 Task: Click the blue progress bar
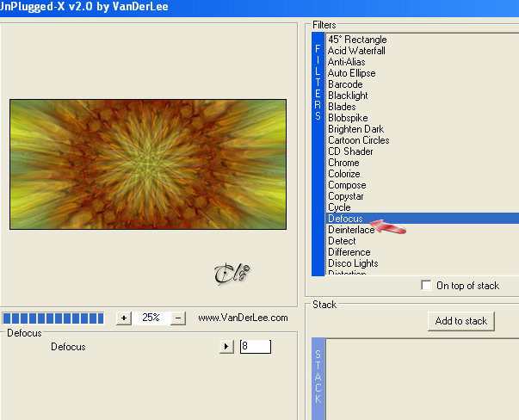[53, 318]
